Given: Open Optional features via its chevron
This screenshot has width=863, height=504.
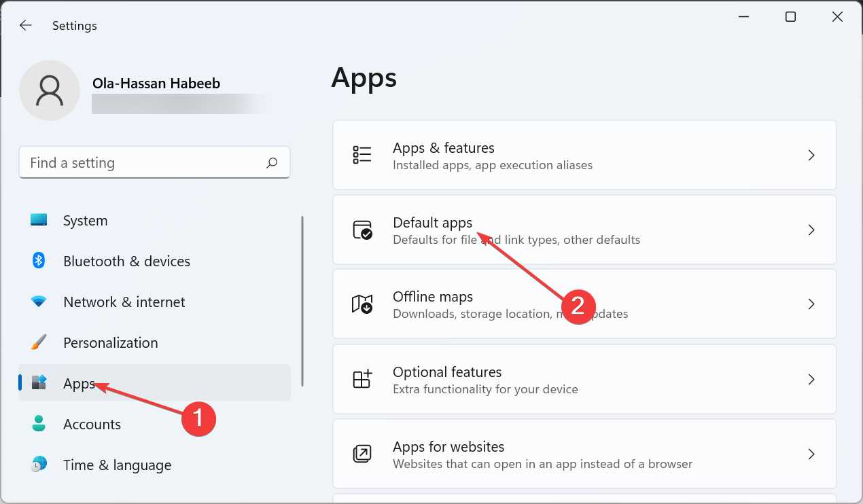Looking at the screenshot, I should [811, 379].
